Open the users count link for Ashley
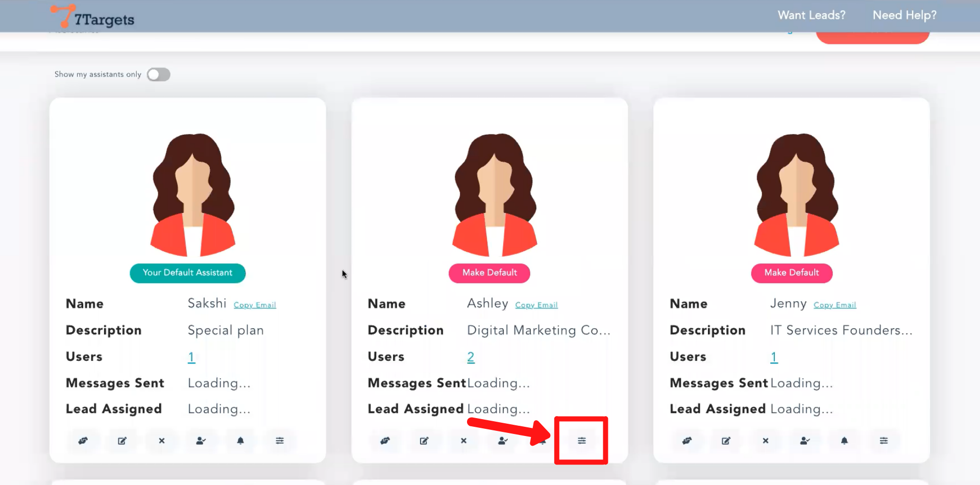This screenshot has width=980, height=485. tap(471, 357)
